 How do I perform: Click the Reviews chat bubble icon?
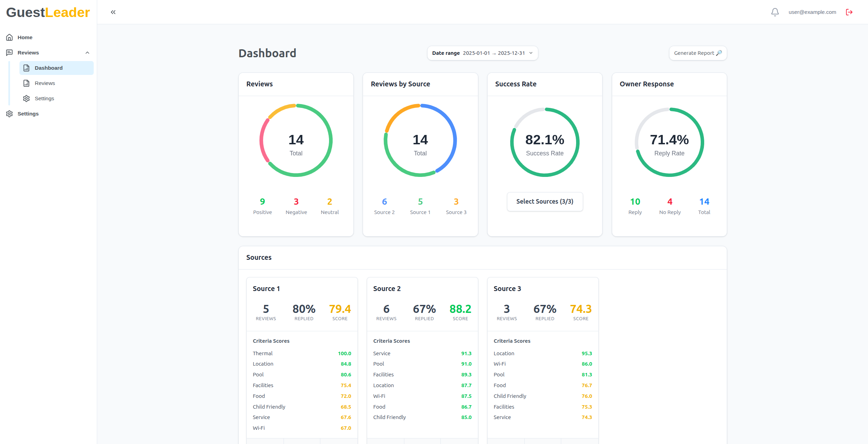coord(9,52)
